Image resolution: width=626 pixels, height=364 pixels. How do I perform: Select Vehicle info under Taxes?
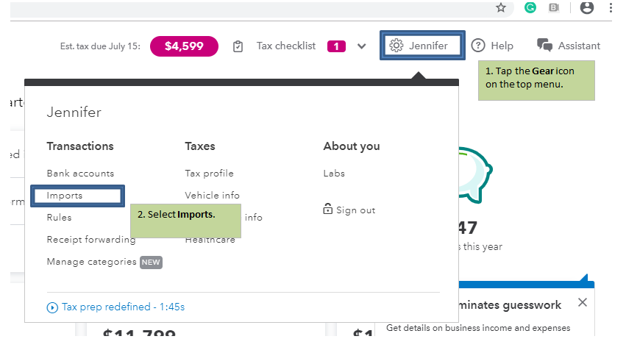click(212, 196)
